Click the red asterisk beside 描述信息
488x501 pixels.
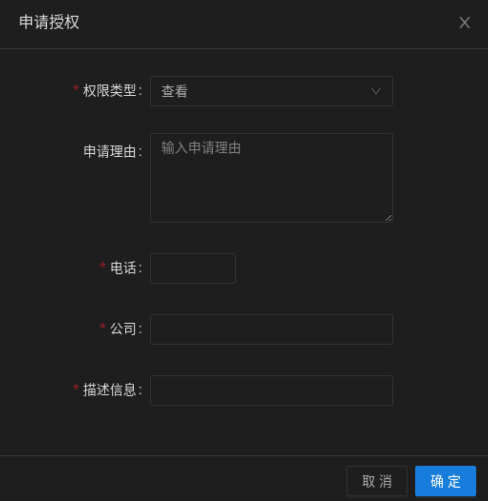[76, 387]
